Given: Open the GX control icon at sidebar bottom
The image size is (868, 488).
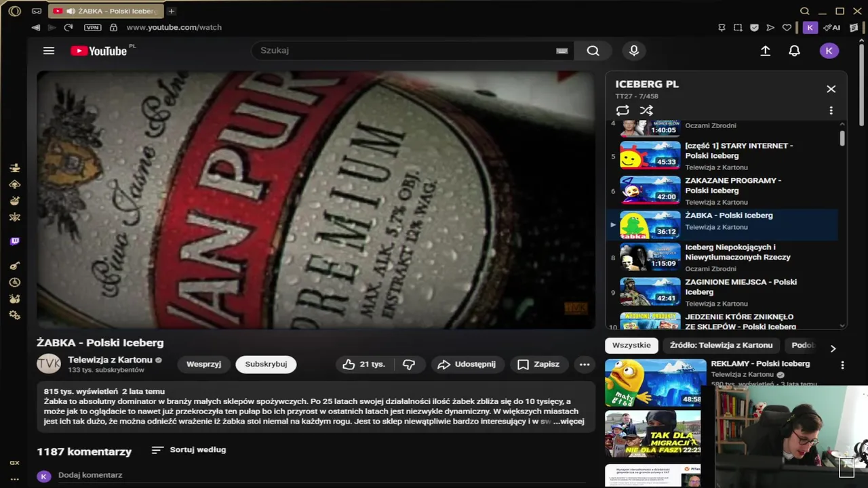Looking at the screenshot, I should click(14, 463).
